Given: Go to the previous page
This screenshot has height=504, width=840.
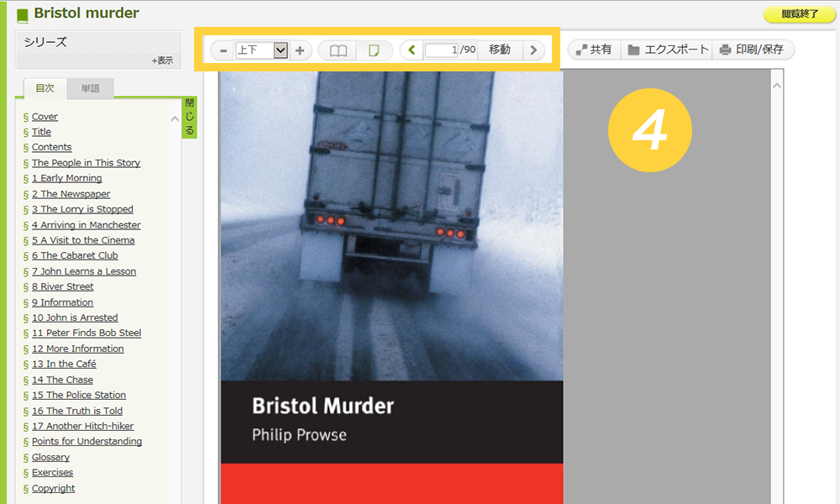Looking at the screenshot, I should point(412,50).
